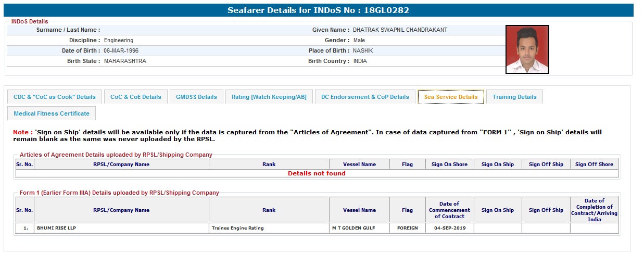Click the M T GOLDEN GULF vessel cell
The height and width of the screenshot is (254, 644).
359,228
